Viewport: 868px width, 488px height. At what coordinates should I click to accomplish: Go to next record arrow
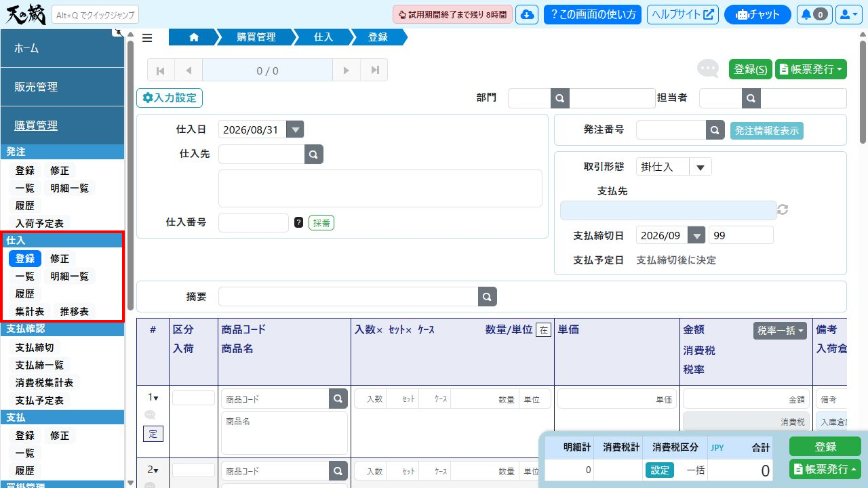click(347, 70)
